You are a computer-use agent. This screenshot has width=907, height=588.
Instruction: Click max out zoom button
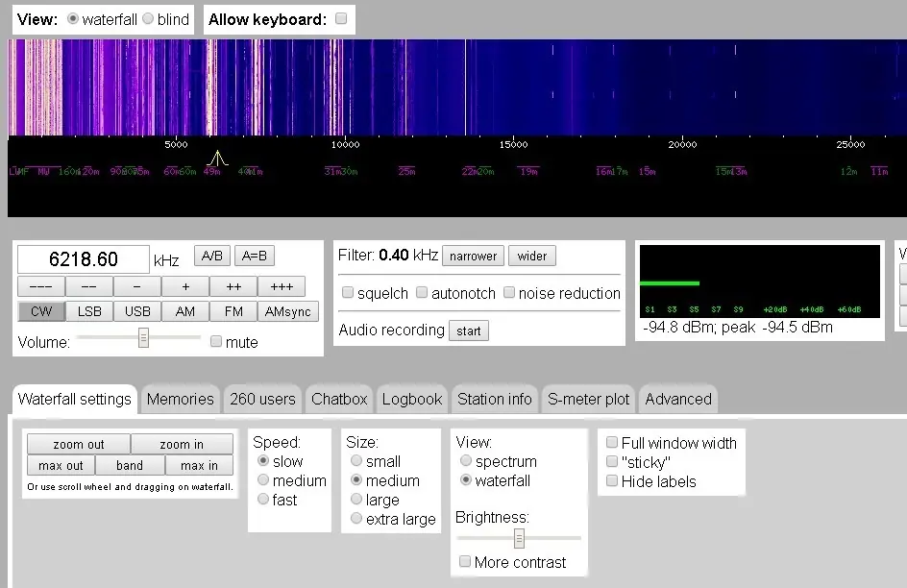61,465
